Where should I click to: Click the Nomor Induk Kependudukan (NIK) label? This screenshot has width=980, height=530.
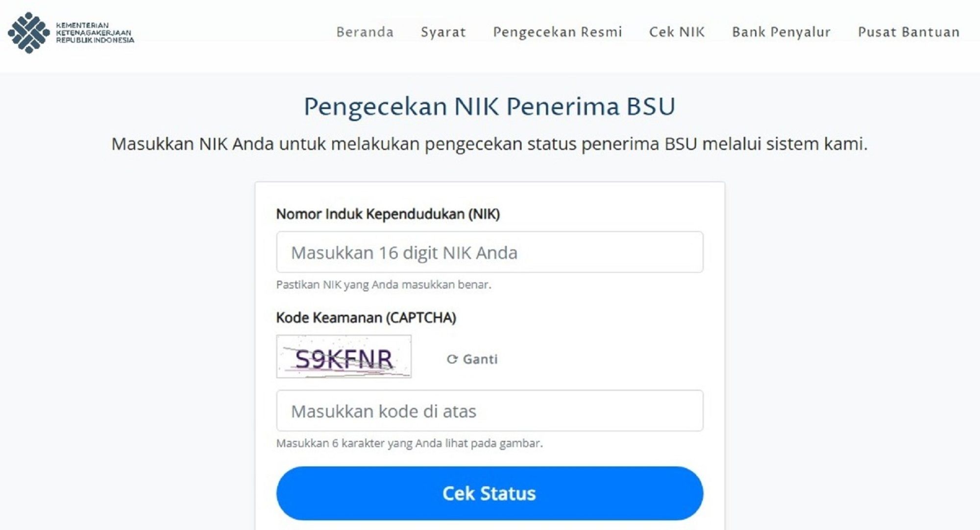click(388, 214)
